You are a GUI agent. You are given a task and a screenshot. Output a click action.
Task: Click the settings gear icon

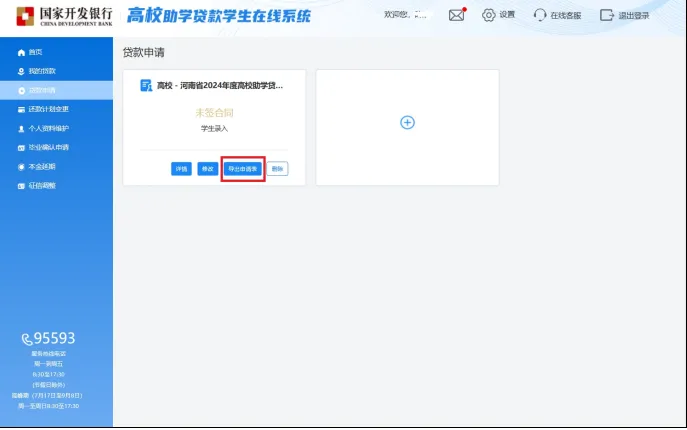(489, 15)
